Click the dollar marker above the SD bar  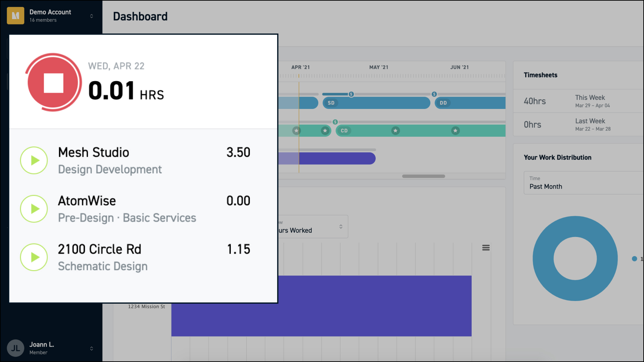coord(351,94)
